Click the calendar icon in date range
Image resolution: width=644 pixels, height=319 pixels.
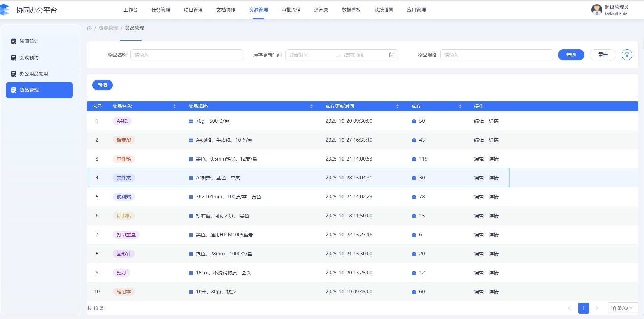[x=392, y=55]
